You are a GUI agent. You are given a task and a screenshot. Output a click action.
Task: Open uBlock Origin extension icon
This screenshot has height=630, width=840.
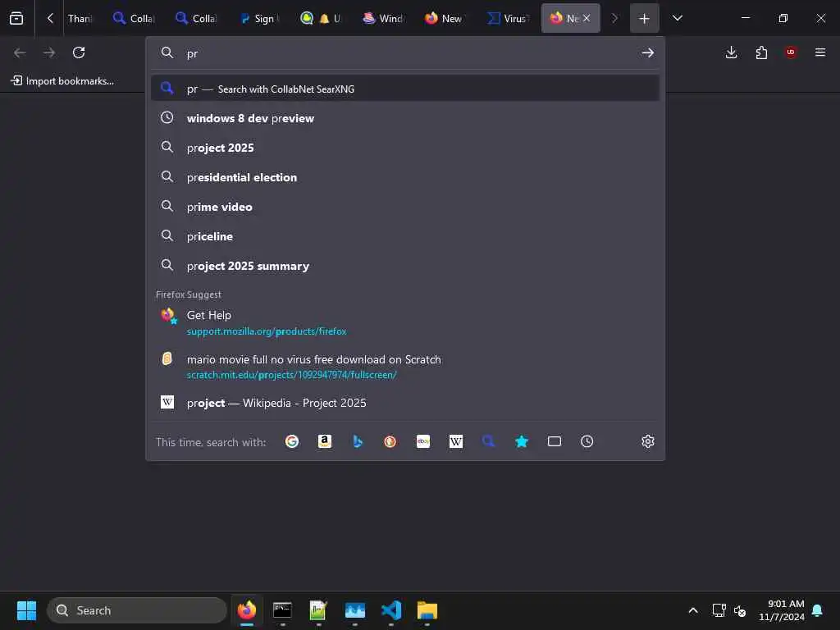791,52
